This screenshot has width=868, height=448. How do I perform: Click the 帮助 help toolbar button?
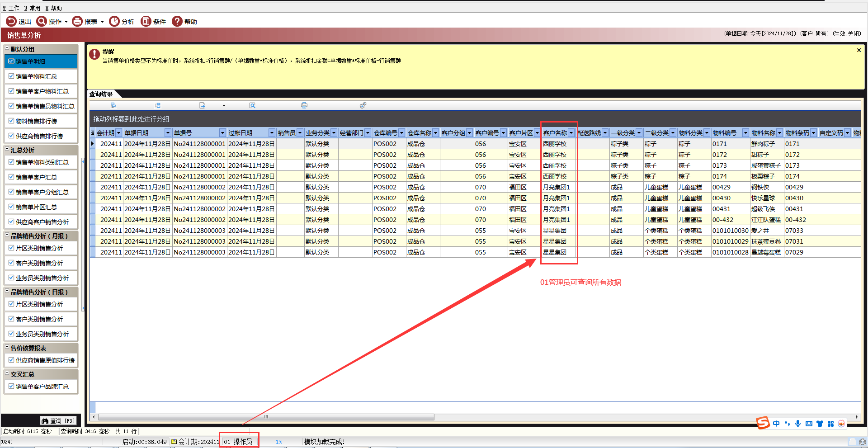tap(184, 21)
